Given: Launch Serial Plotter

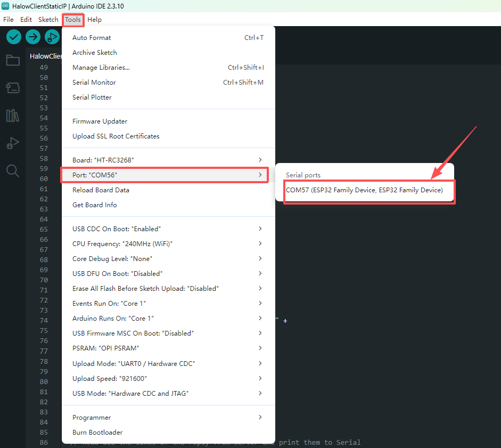Looking at the screenshot, I should 168,97.
